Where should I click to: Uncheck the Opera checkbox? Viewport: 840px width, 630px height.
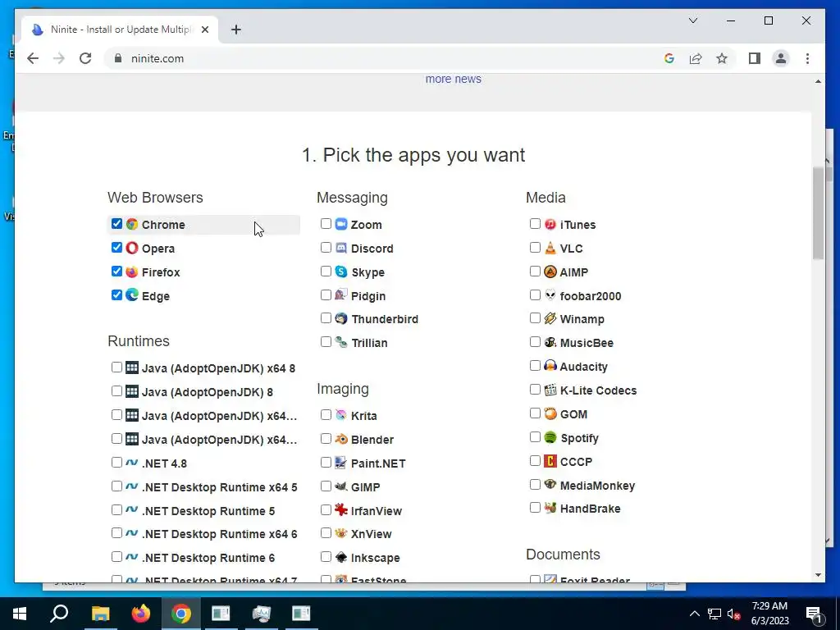[116, 247]
